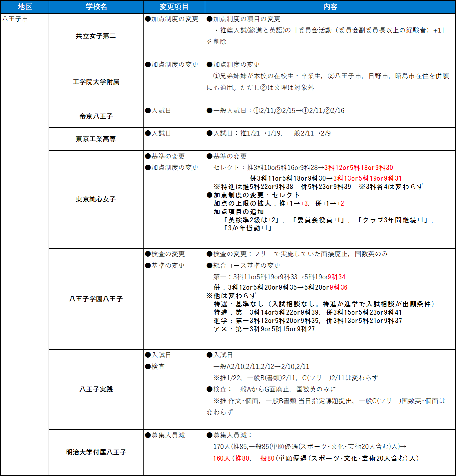Click 加点制度の変更 in 工学院大学附属 change-item cell
Screen dimensions: 456x476
[x=172, y=65]
